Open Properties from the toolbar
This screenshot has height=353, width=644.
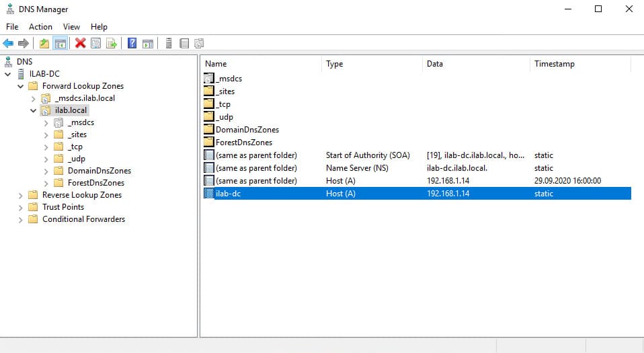(96, 44)
